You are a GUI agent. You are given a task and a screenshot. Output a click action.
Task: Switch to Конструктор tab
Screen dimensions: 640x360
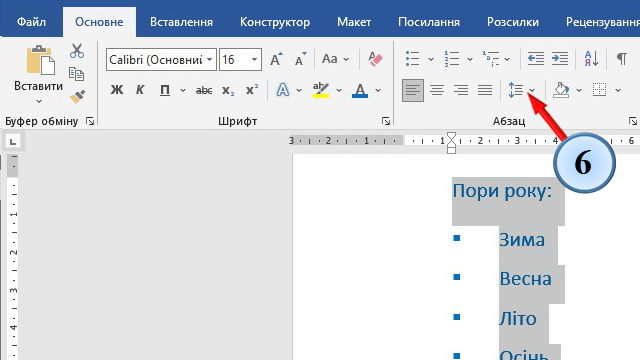point(275,22)
